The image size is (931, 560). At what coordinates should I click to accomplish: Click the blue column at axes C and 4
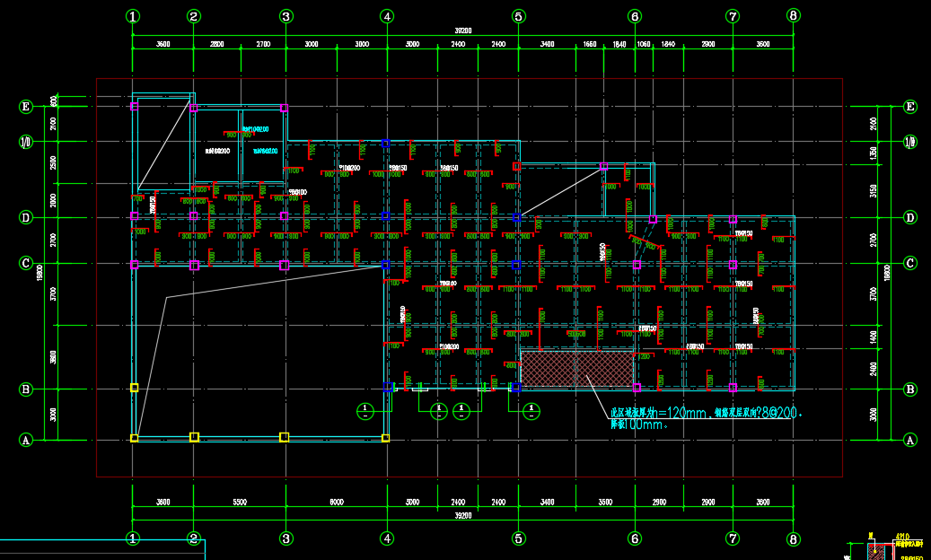386,265
